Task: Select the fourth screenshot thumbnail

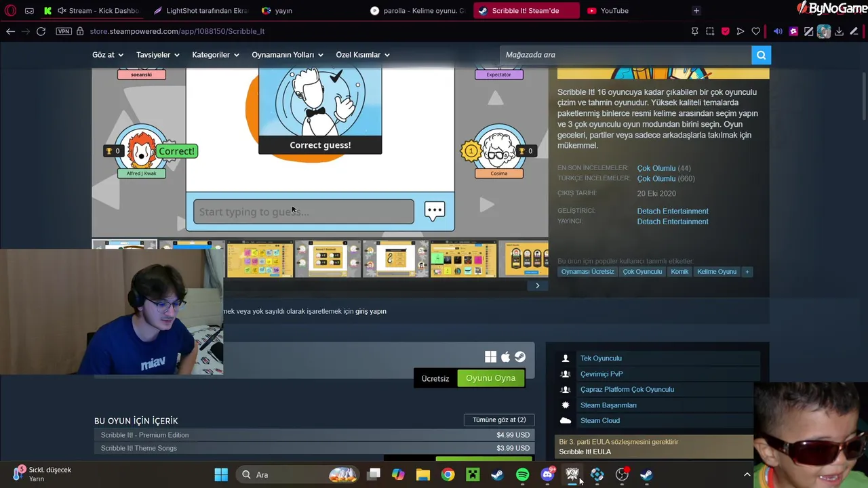Action: [328, 259]
